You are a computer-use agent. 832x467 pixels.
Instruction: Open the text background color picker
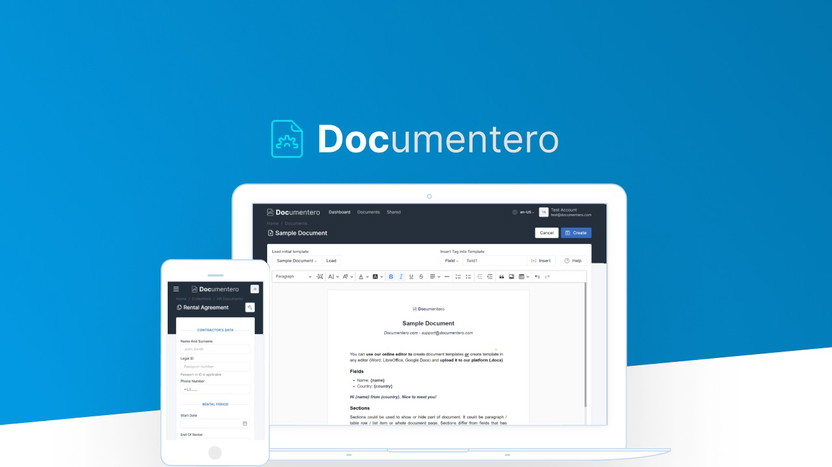coord(377,277)
